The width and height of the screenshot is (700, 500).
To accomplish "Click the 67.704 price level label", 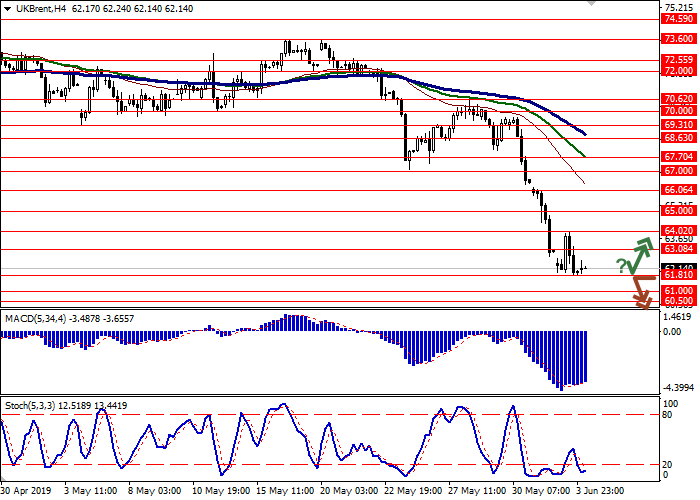I will 678,157.
